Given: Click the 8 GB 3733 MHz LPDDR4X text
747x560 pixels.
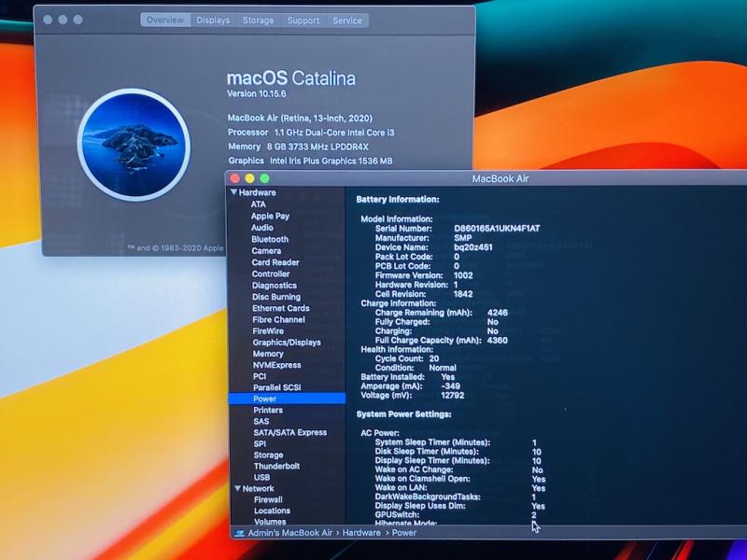Looking at the screenshot, I should [317, 147].
